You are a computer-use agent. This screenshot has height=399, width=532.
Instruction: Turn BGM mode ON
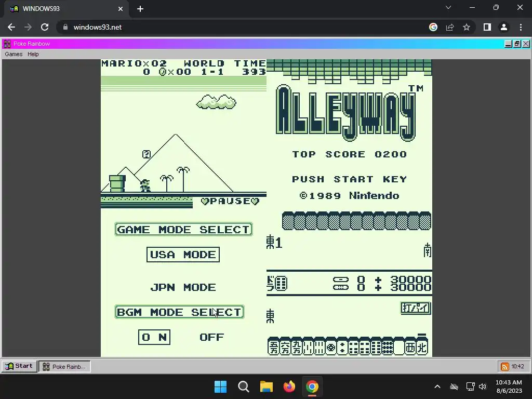154,337
